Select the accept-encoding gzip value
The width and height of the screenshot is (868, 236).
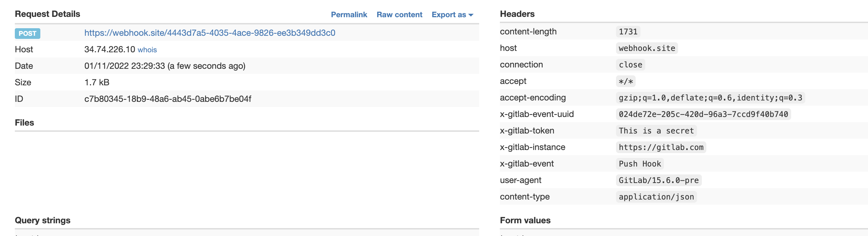point(710,98)
